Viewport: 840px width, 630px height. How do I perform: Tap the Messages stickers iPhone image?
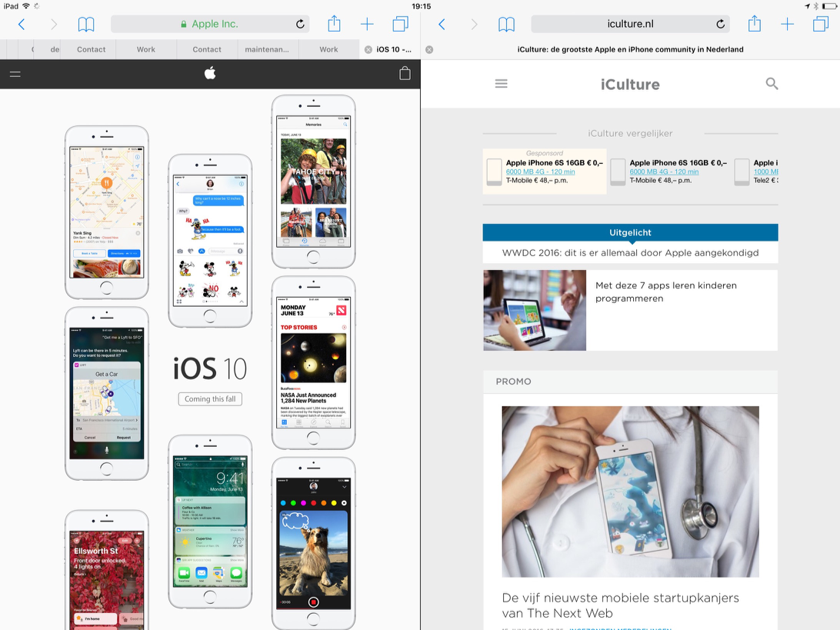click(x=210, y=241)
